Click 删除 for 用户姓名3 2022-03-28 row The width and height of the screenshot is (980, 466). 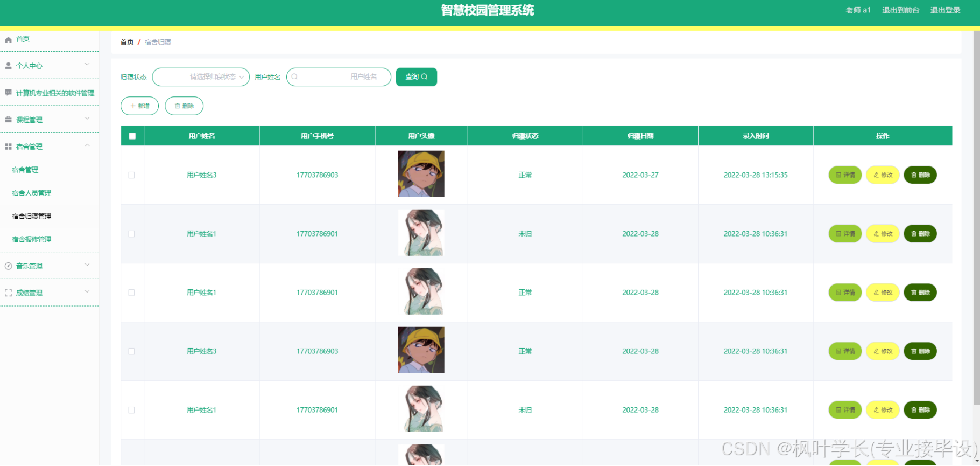click(920, 351)
